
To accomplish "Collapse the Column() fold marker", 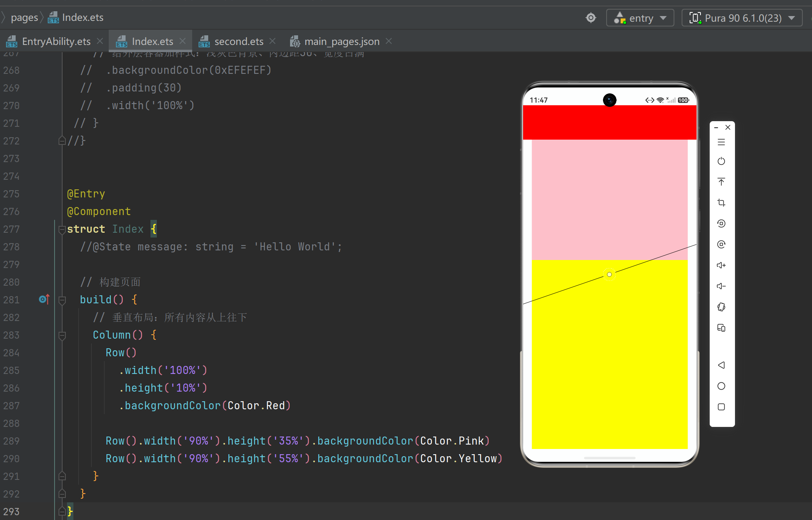I will pyautogui.click(x=62, y=335).
